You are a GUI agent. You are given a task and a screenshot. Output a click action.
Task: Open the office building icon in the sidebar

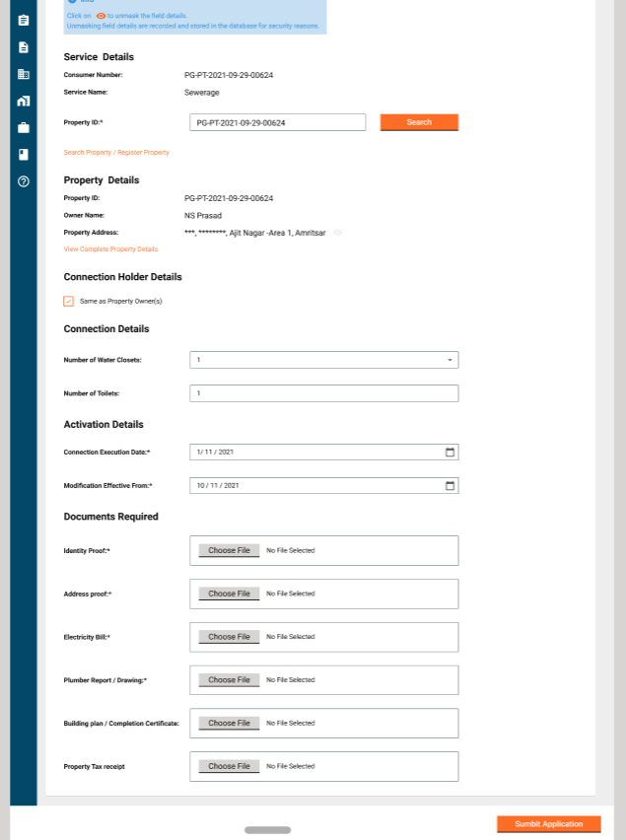pos(24,74)
